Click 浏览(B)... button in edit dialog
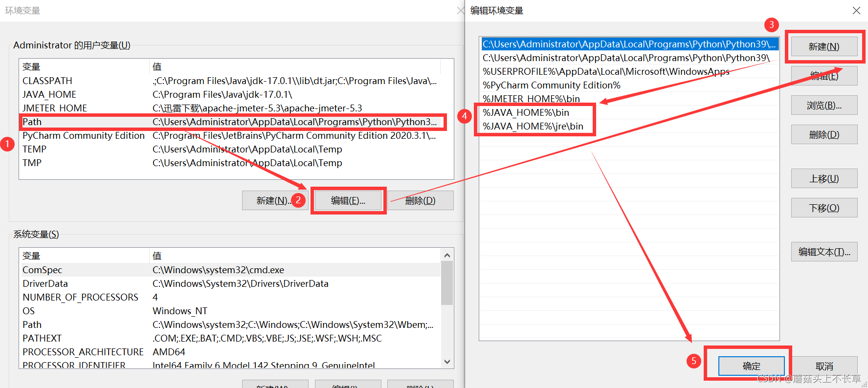This screenshot has height=388, width=868. point(824,105)
